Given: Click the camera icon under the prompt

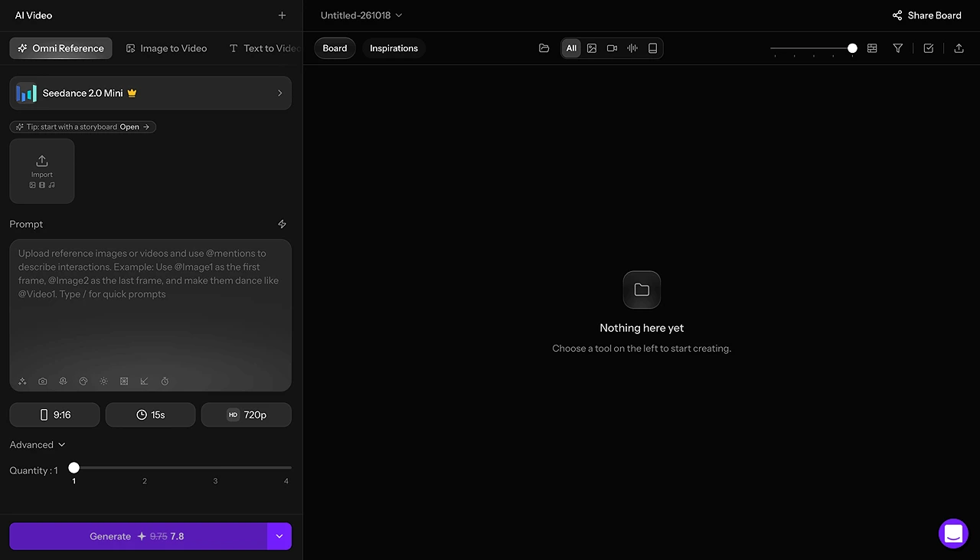Looking at the screenshot, I should 43,382.
